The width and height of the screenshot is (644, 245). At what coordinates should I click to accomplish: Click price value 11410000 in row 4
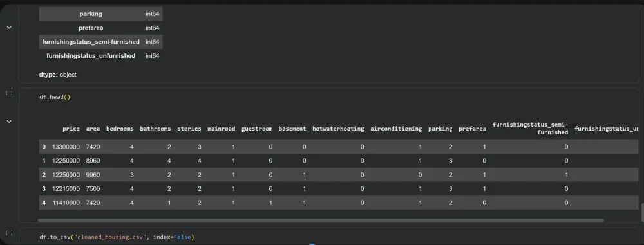(x=66, y=203)
